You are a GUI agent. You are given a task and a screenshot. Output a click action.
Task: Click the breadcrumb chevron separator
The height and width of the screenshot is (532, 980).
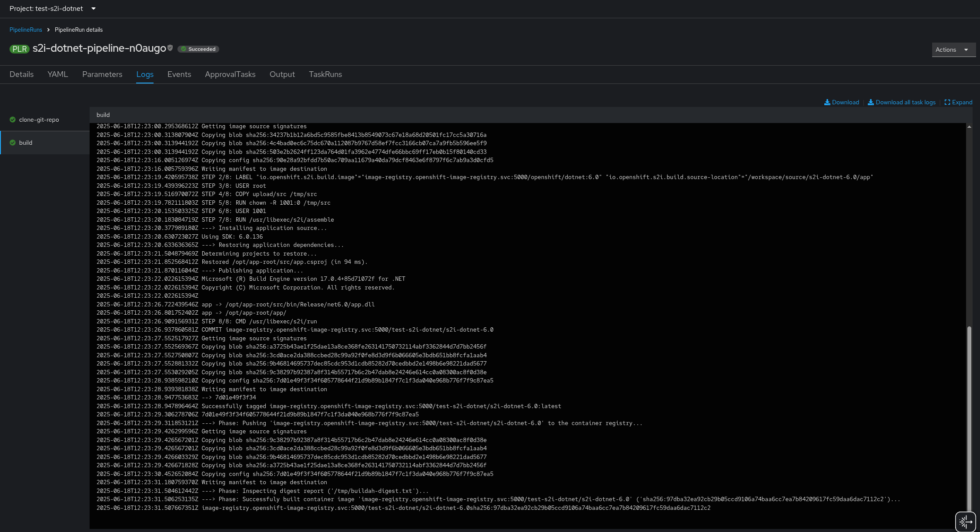(x=48, y=30)
